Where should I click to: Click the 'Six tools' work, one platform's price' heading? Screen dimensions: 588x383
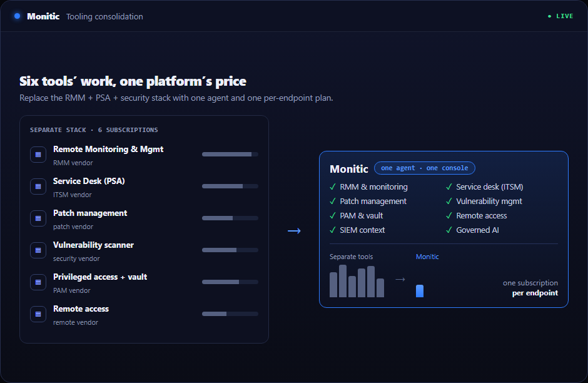click(x=133, y=81)
